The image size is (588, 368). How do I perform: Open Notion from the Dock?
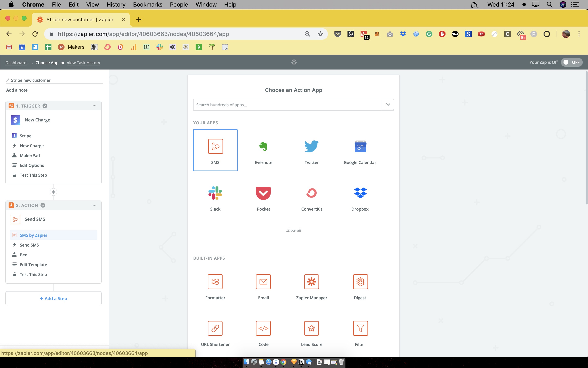click(x=301, y=362)
